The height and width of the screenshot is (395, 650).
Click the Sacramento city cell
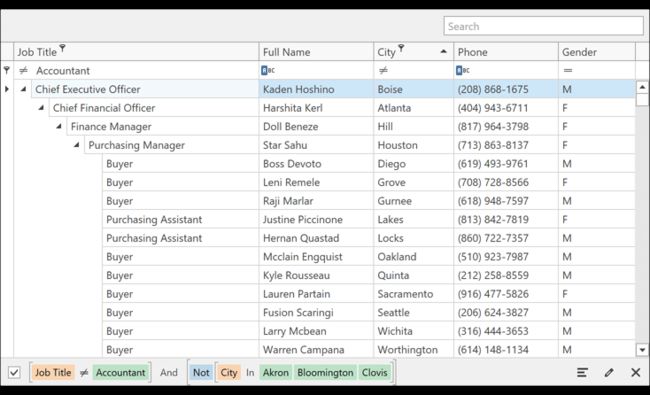414,294
